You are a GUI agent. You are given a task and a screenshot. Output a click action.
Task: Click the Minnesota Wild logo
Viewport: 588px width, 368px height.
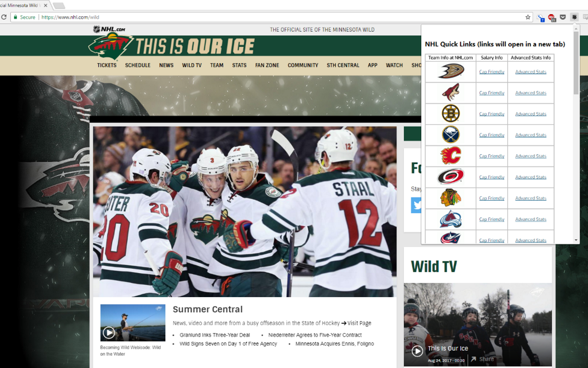111,46
